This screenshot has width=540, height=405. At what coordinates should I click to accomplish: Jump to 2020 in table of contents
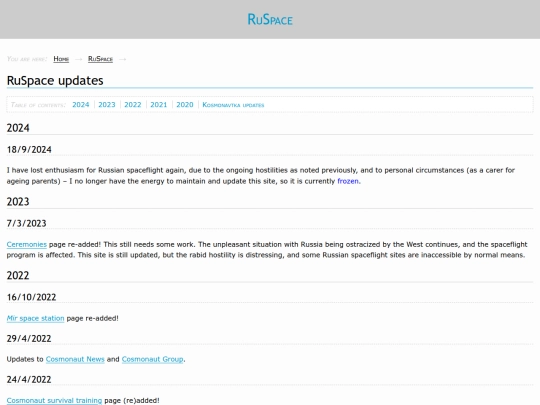point(185,105)
